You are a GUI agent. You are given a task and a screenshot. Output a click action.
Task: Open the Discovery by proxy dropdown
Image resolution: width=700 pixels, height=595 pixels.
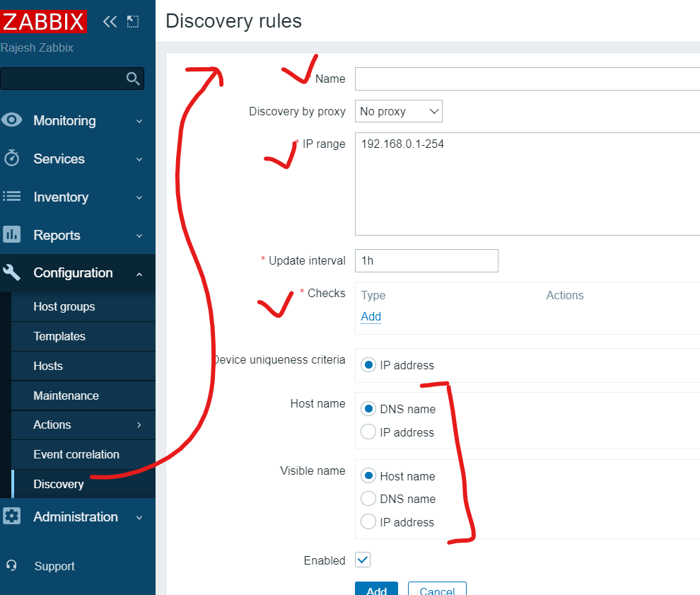(399, 111)
